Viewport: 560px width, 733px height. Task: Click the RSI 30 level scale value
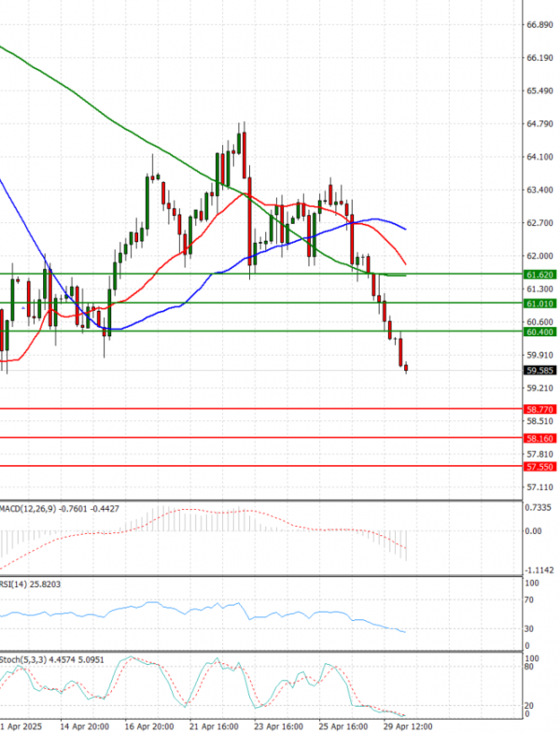529,629
